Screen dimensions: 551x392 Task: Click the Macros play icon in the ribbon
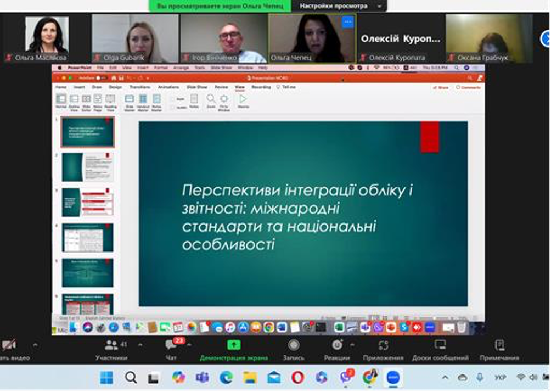click(x=243, y=101)
